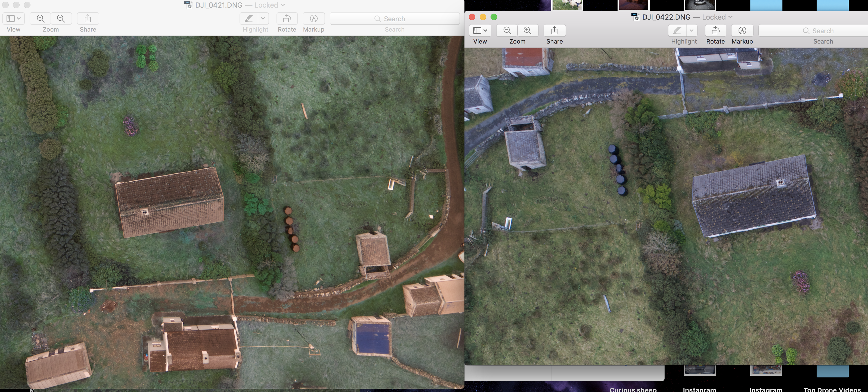Screen dimensions: 868x392
Task: Click the DJI_0421.DNG window title text
Action: tap(219, 5)
